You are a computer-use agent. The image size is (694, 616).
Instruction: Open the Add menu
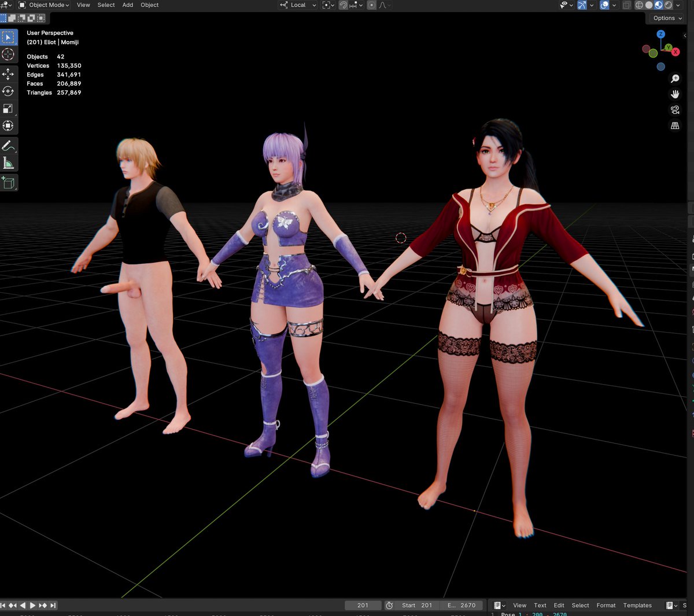[127, 5]
